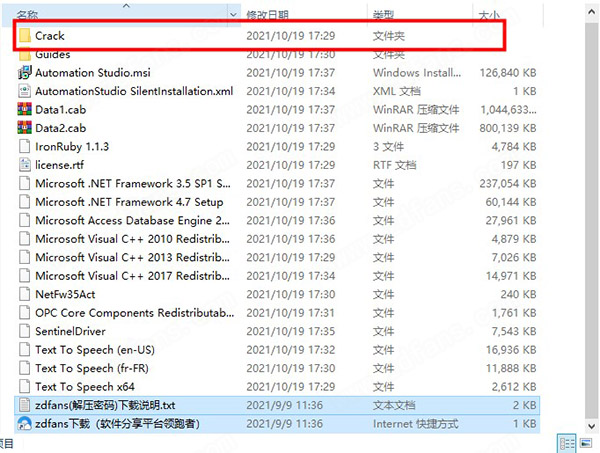Click the zdfans internet shortcut icon
This screenshot has height=453, width=600.
point(25,424)
